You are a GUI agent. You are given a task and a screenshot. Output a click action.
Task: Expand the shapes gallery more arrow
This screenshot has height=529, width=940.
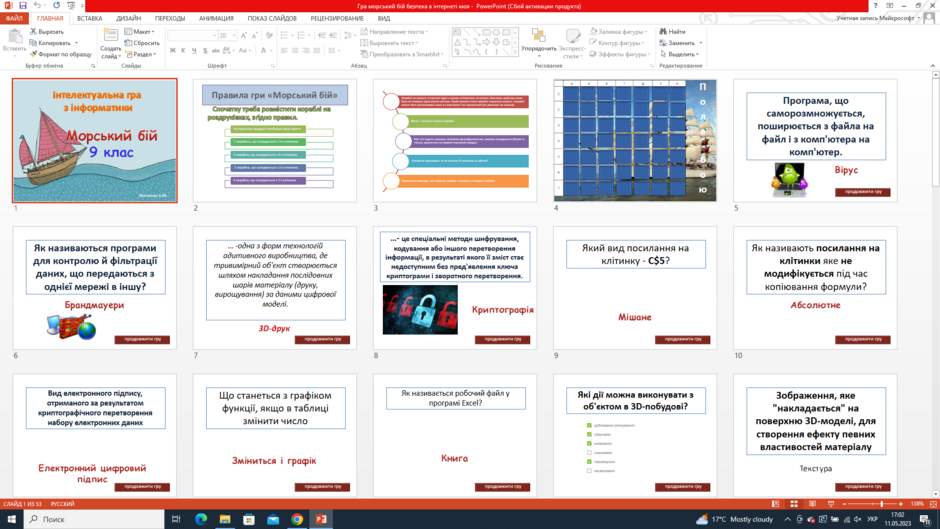tap(516, 53)
